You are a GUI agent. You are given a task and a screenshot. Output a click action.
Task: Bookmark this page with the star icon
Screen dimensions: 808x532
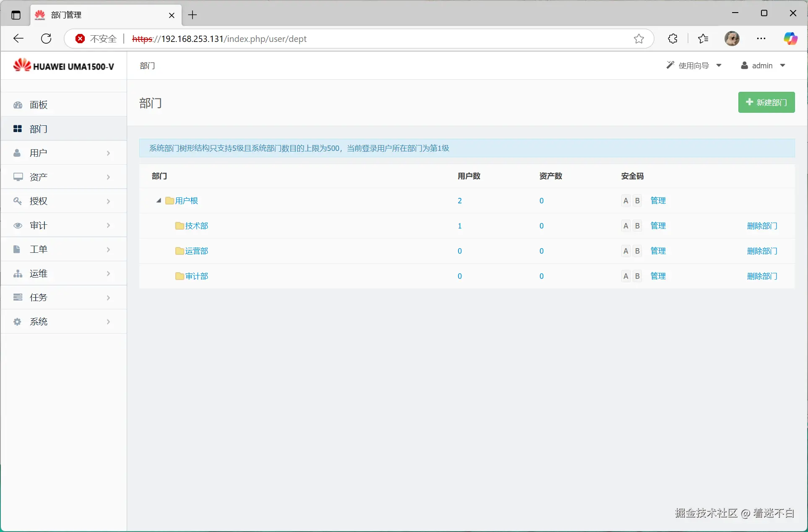[639, 39]
